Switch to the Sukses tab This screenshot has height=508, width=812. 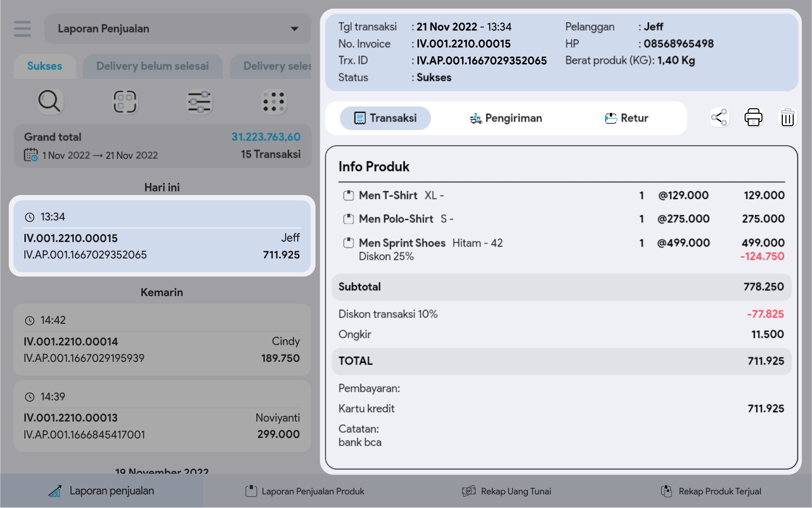pos(45,66)
